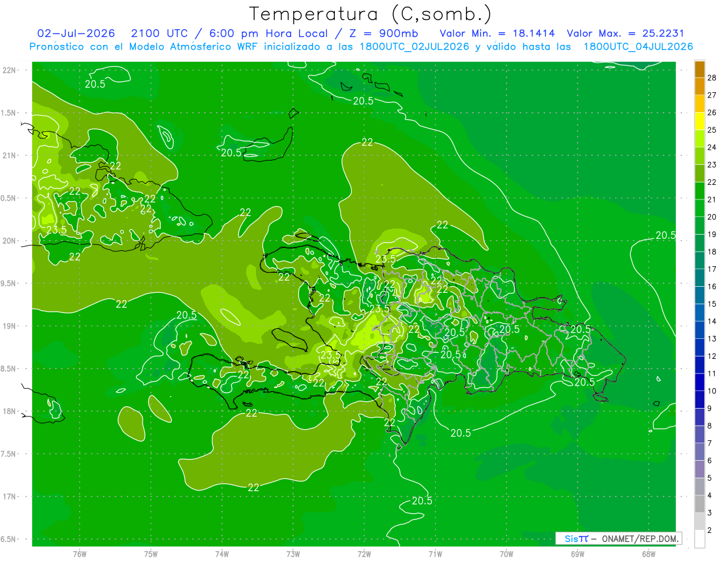Screen dimensions: 728x562
Task: Pick the yellow swatch between 25 and 26
Action: click(x=699, y=121)
